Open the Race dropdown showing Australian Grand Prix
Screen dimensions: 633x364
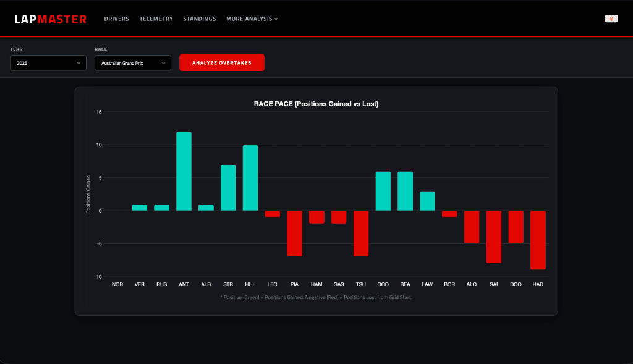(x=132, y=63)
